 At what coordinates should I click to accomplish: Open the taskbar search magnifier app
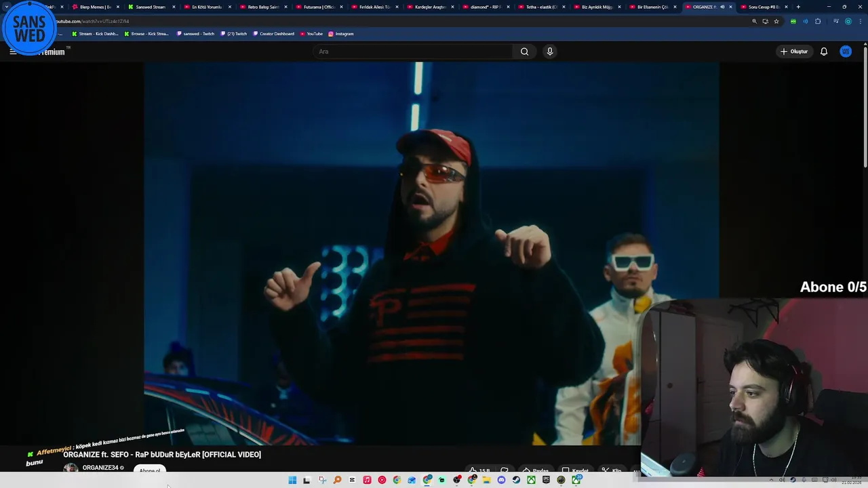coord(337,480)
